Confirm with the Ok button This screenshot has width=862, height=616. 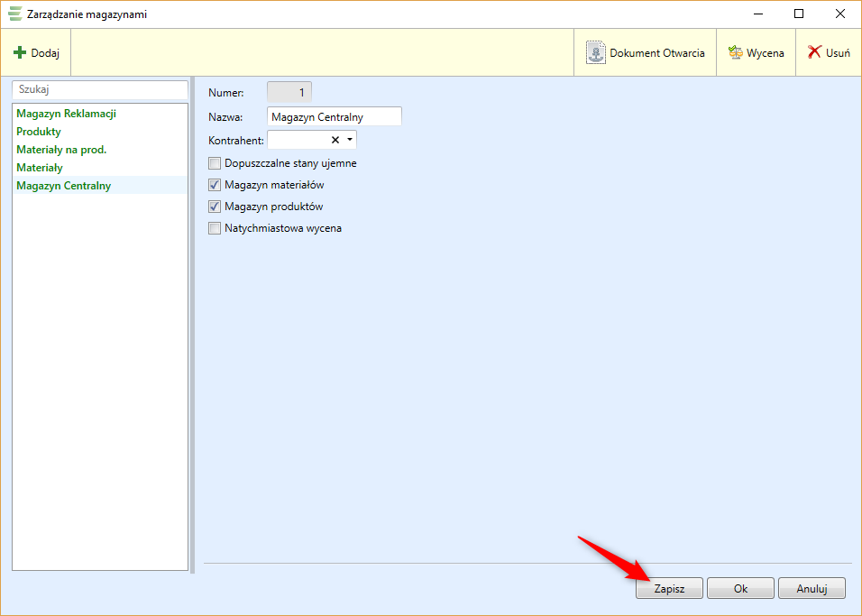pyautogui.click(x=740, y=588)
